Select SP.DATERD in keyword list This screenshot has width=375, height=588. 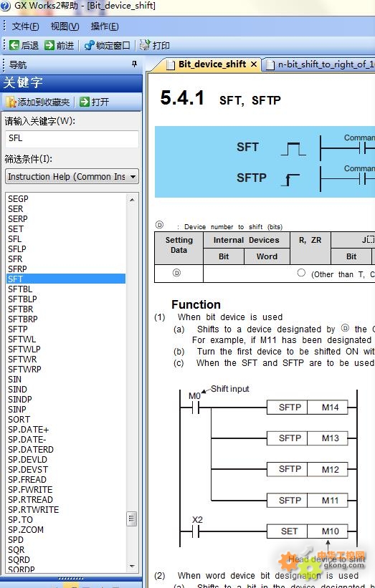point(30,450)
